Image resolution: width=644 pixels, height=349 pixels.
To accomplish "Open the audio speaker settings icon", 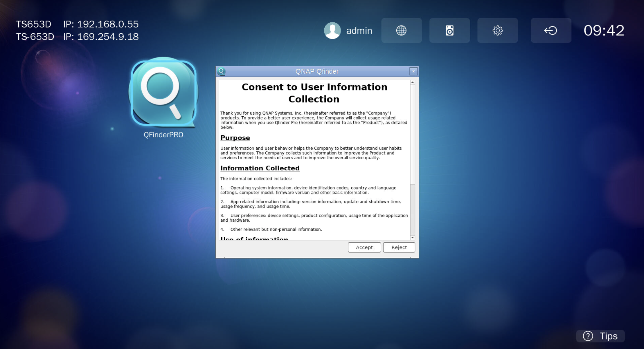I will tap(449, 30).
